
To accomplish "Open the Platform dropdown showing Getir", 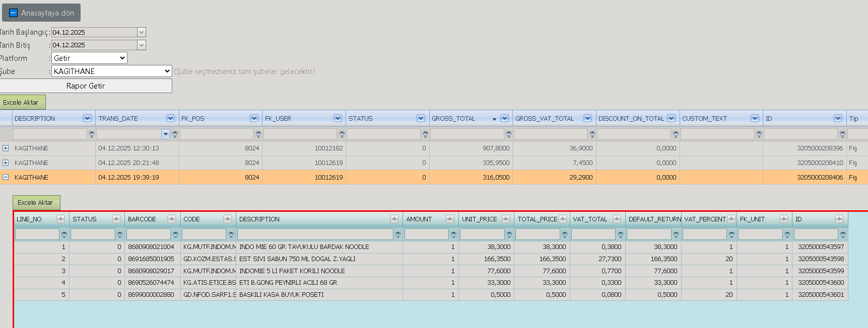I will tap(89, 58).
